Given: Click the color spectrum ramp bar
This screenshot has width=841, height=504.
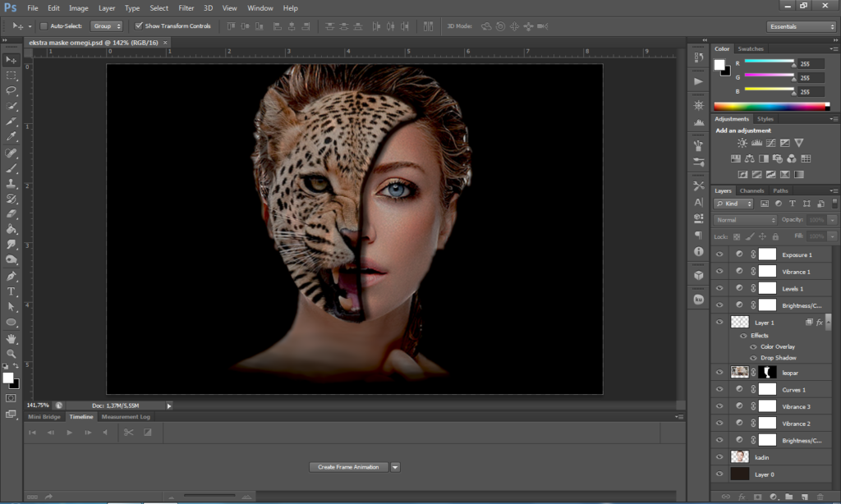Looking at the screenshot, I should (x=771, y=106).
